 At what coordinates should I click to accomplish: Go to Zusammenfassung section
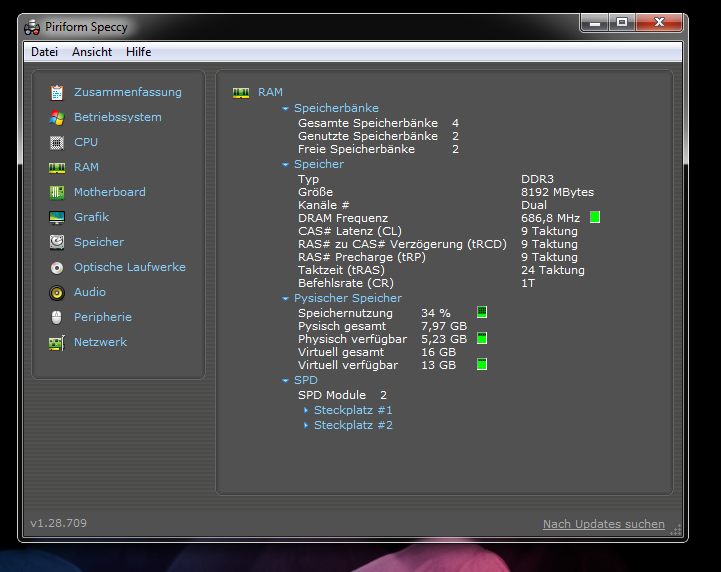[128, 92]
